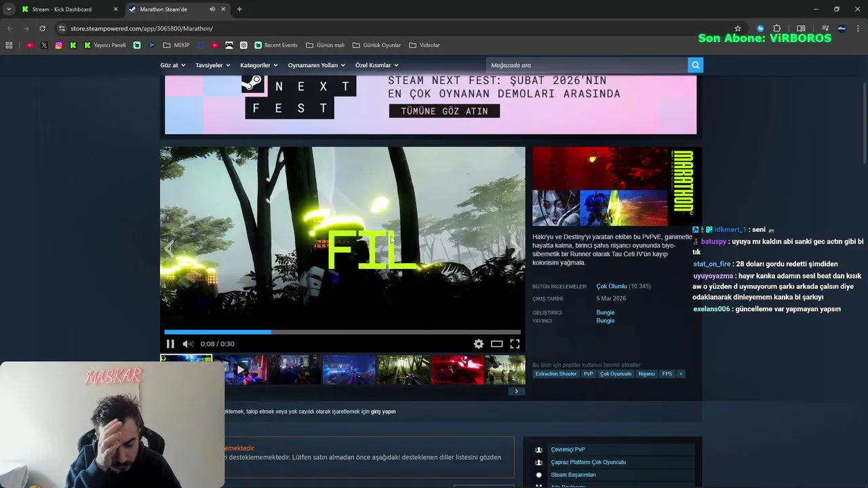
Task: Open the Çok Olumlu reviews link
Action: tap(611, 286)
